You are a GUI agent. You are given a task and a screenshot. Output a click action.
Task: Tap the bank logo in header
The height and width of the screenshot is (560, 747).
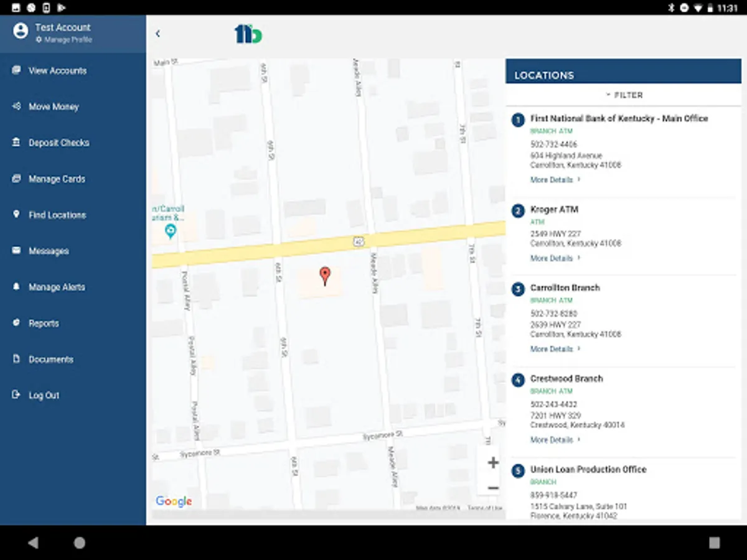click(248, 34)
